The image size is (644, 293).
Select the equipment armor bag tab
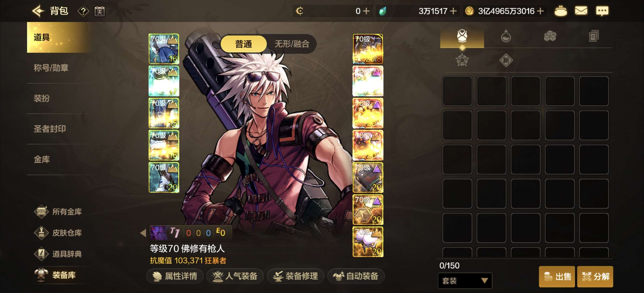point(462,36)
